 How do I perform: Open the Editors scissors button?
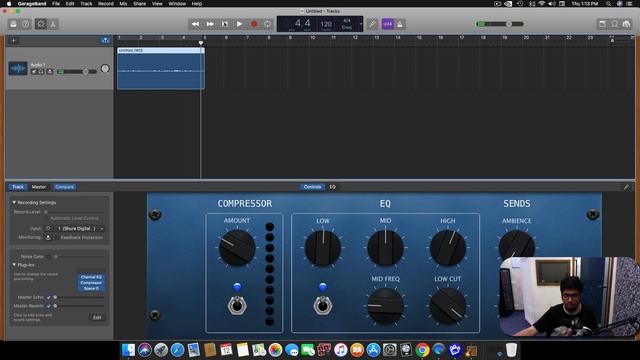click(53, 24)
